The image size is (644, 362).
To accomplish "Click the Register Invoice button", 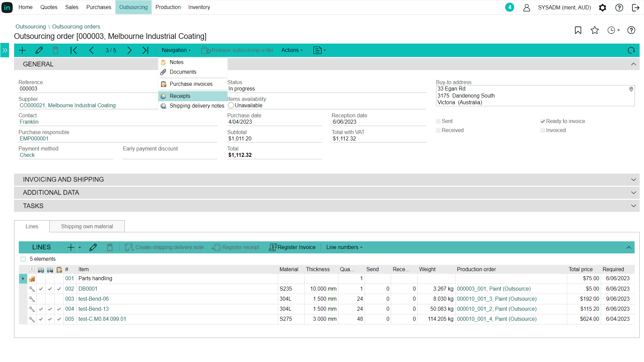I will [292, 247].
